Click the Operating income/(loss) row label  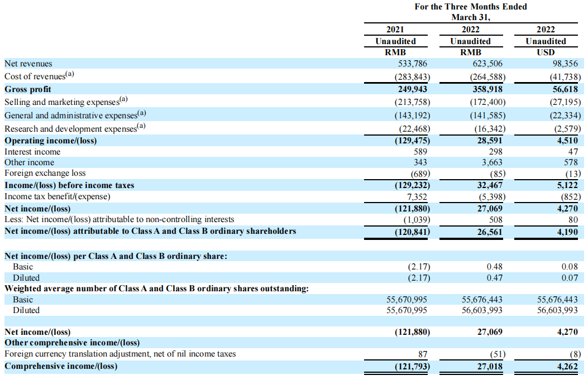point(50,141)
